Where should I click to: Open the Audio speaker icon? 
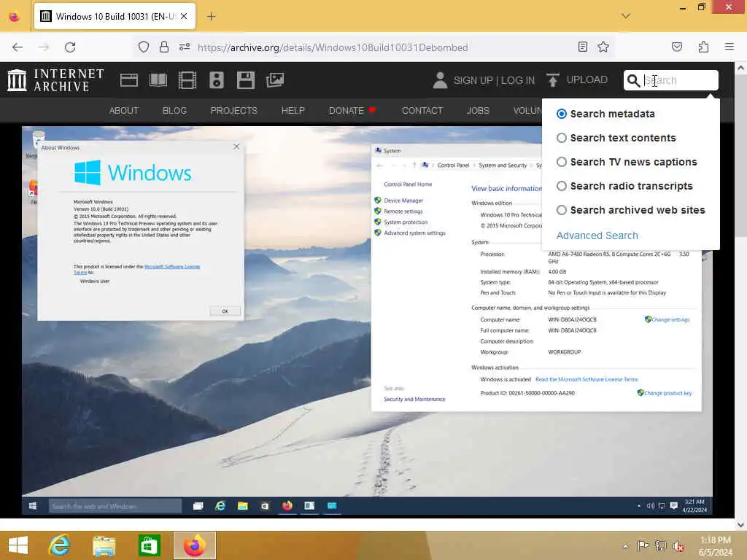click(216, 80)
